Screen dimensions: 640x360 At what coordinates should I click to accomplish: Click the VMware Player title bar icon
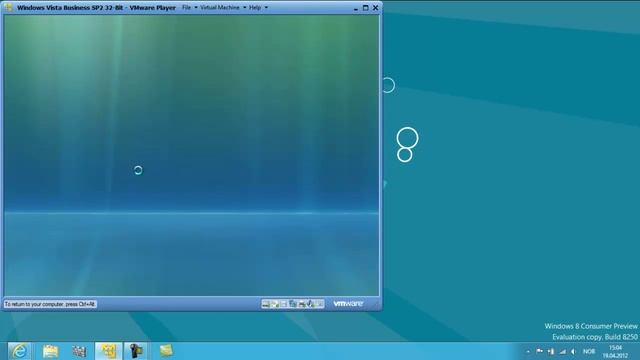click(x=9, y=7)
